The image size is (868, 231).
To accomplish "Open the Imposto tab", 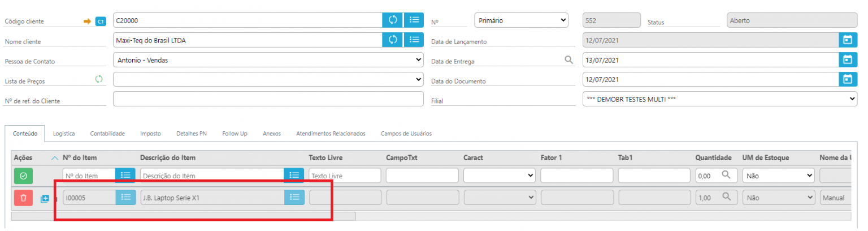I will click(150, 134).
